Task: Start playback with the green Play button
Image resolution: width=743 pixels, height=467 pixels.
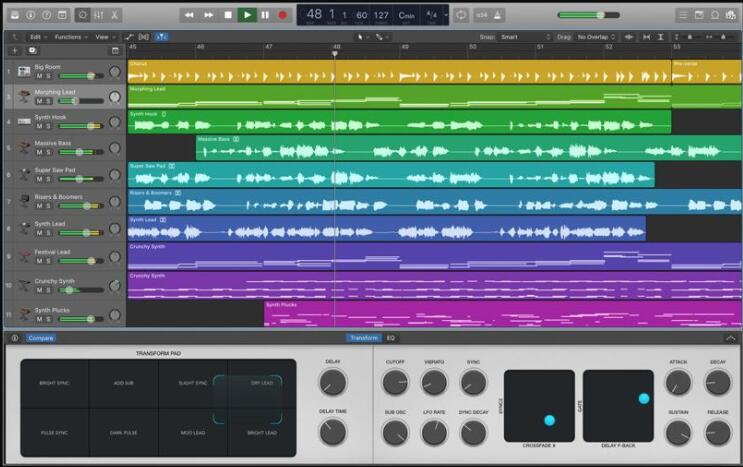Action: pyautogui.click(x=247, y=15)
